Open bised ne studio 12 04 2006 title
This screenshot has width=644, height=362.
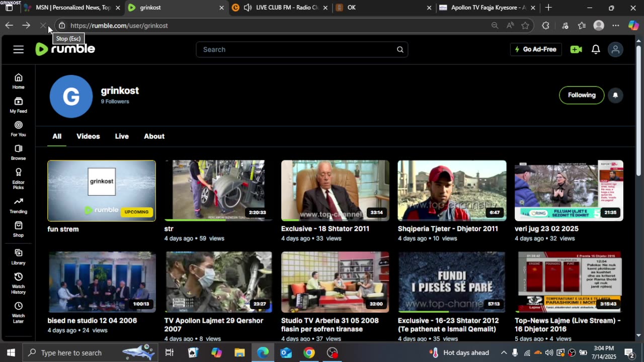(x=92, y=320)
